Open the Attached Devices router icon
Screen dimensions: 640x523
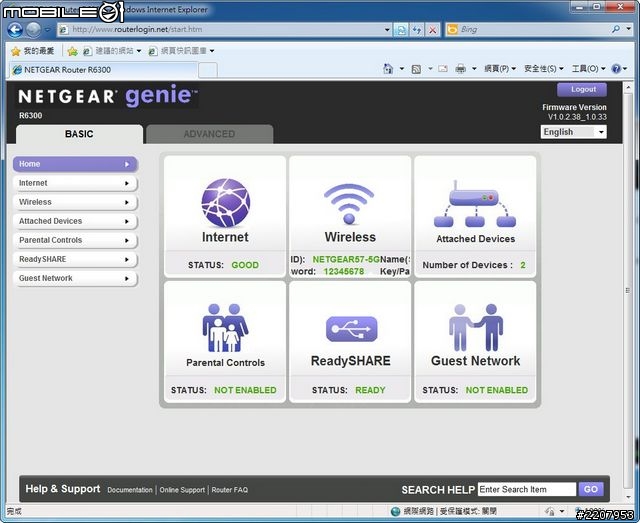click(475, 204)
